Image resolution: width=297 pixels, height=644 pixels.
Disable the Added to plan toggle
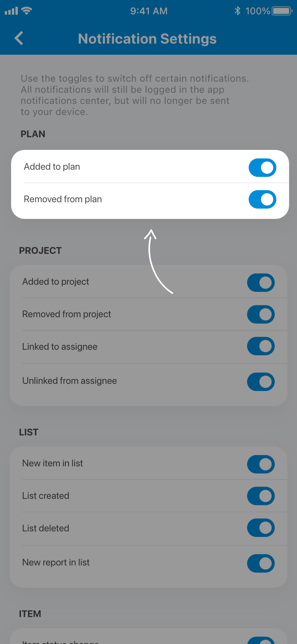262,168
